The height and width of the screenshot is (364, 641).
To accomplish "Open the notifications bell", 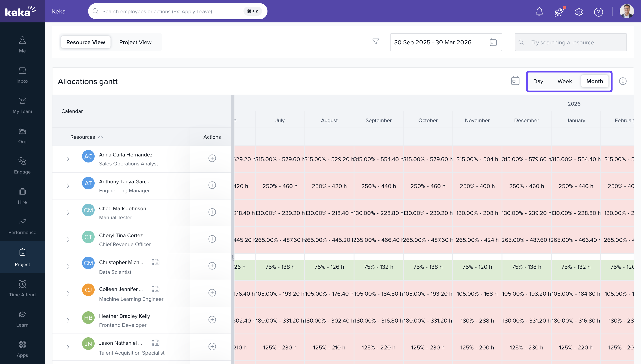I will click(539, 11).
